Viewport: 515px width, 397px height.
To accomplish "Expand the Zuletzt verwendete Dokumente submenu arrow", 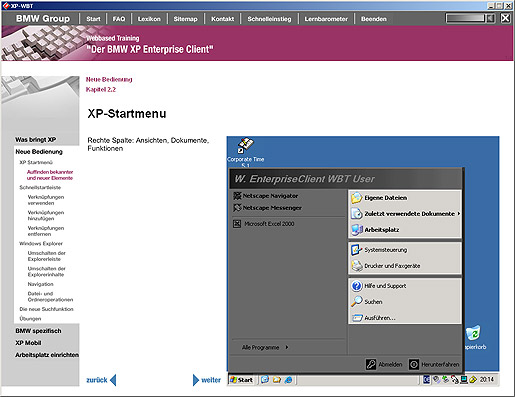I will click(x=459, y=213).
